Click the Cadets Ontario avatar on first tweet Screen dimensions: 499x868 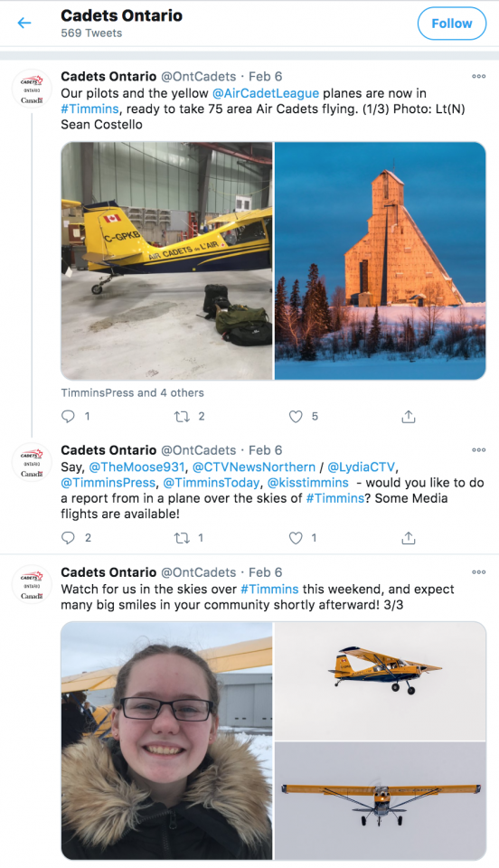tap(32, 89)
